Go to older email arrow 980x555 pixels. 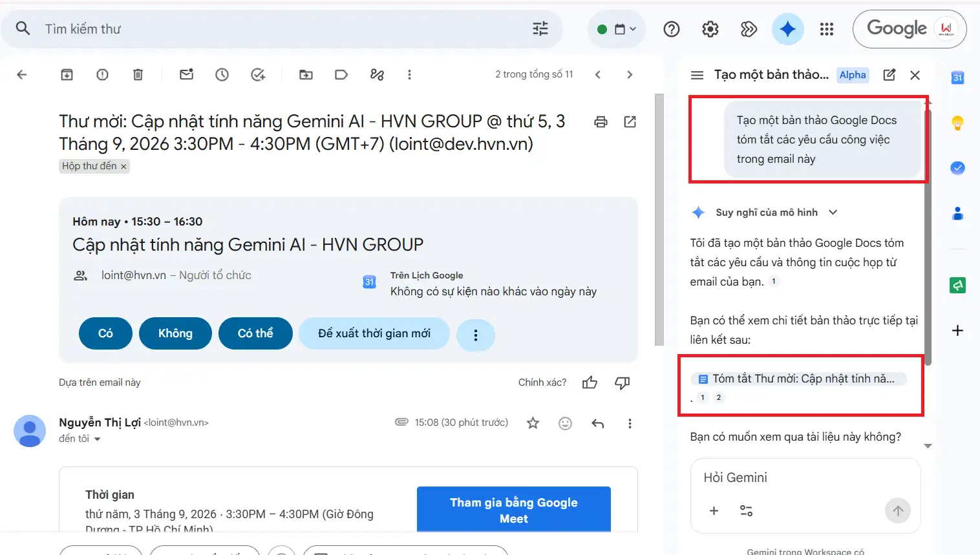coord(630,75)
